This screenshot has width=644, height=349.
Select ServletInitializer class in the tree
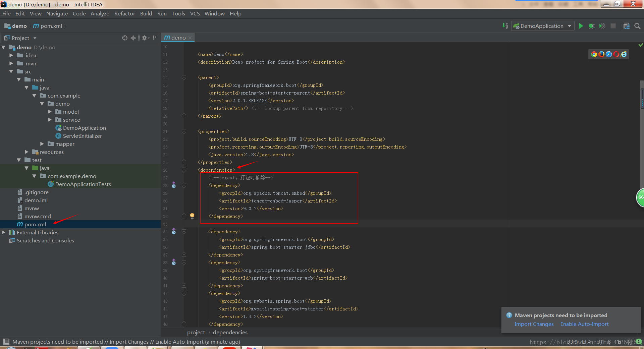pyautogui.click(x=82, y=136)
